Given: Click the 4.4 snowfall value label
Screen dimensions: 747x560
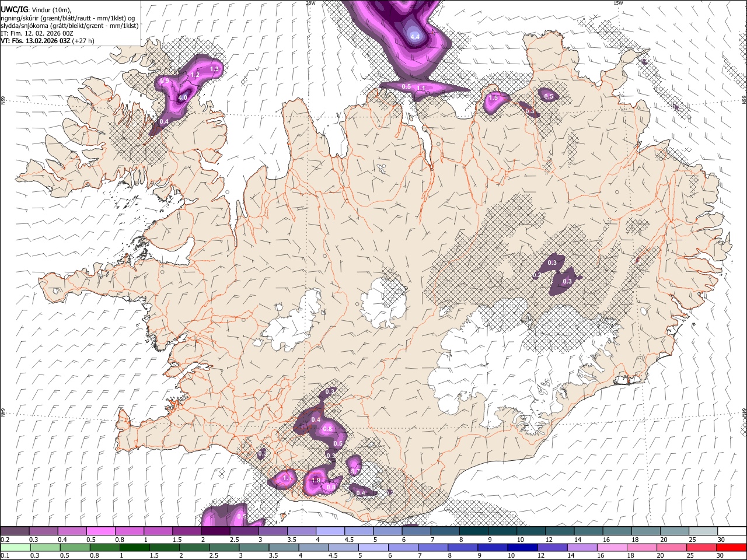Looking at the screenshot, I should [x=416, y=36].
